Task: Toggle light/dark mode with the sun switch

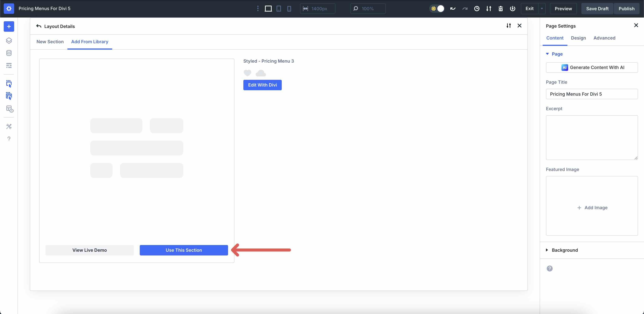Action: pyautogui.click(x=437, y=8)
